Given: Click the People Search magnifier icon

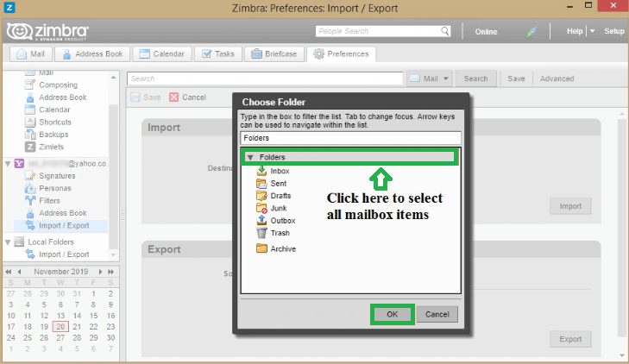Looking at the screenshot, I should coord(445,31).
